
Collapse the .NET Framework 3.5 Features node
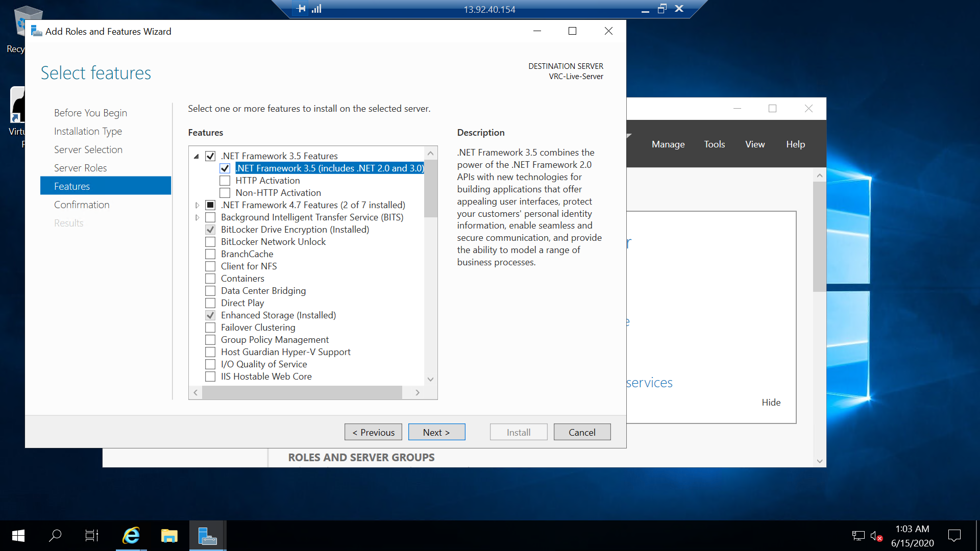197,156
